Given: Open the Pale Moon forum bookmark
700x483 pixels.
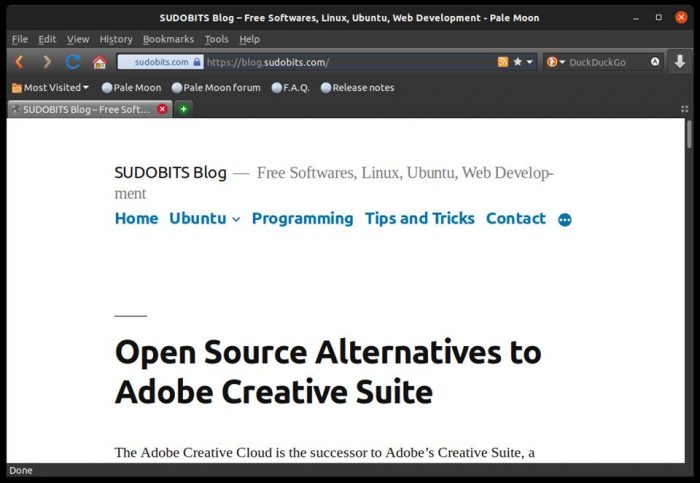Looking at the screenshot, I should click(215, 88).
